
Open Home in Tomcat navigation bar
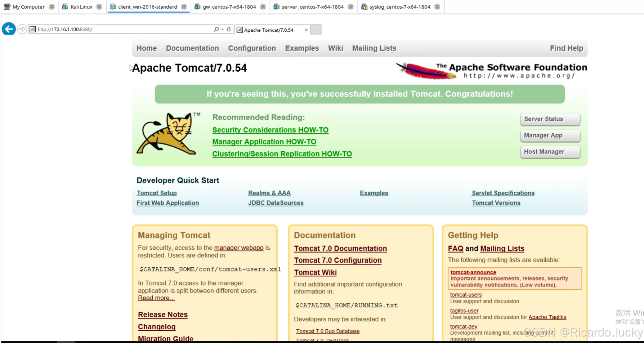(147, 48)
